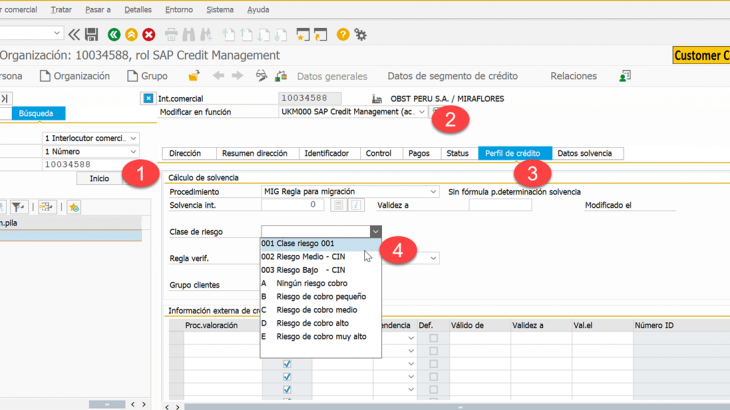Collapse the Clase de riesgo dropdown arrow
Viewport: 730px width, 410px height.
(376, 232)
